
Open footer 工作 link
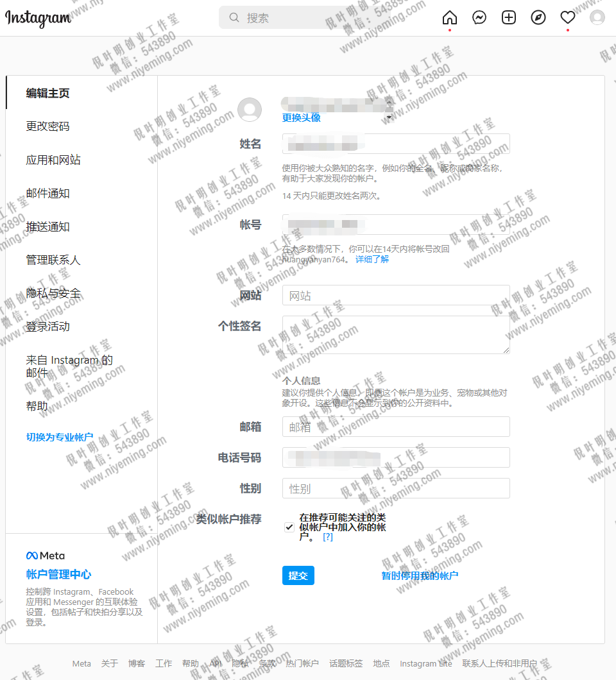coord(164,663)
